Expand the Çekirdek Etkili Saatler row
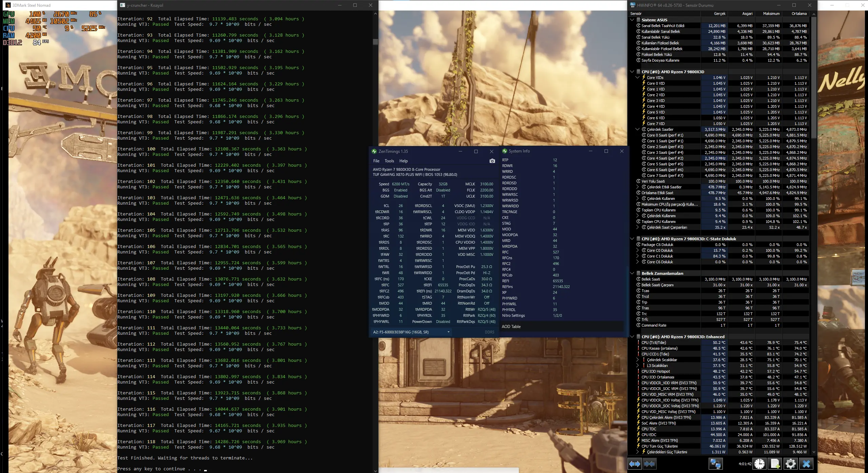The image size is (868, 473). click(637, 187)
